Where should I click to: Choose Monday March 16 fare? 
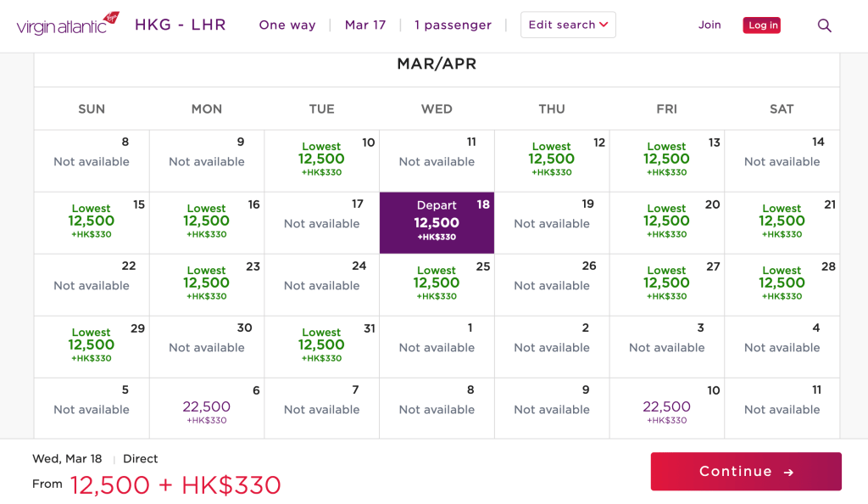[x=207, y=221]
